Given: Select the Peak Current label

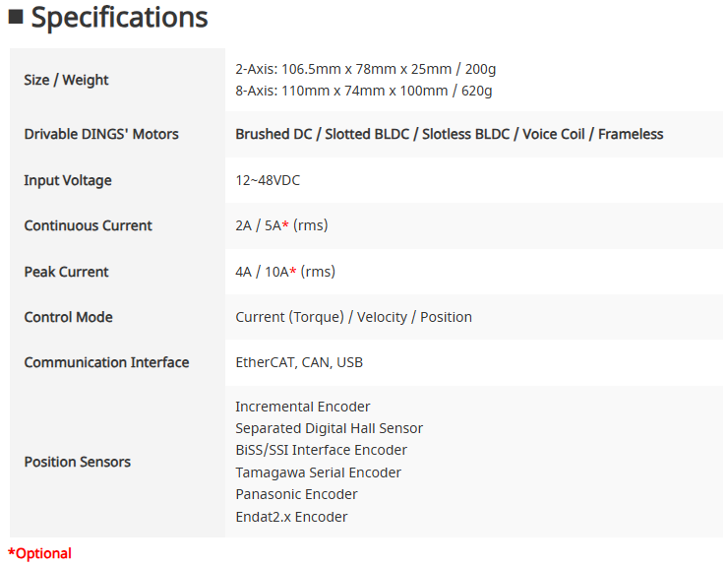Looking at the screenshot, I should 66,272.
